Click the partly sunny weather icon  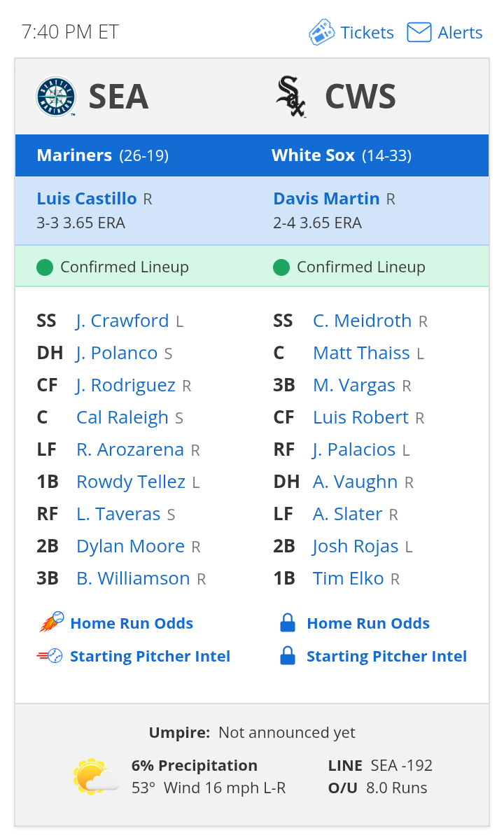pos(95,776)
